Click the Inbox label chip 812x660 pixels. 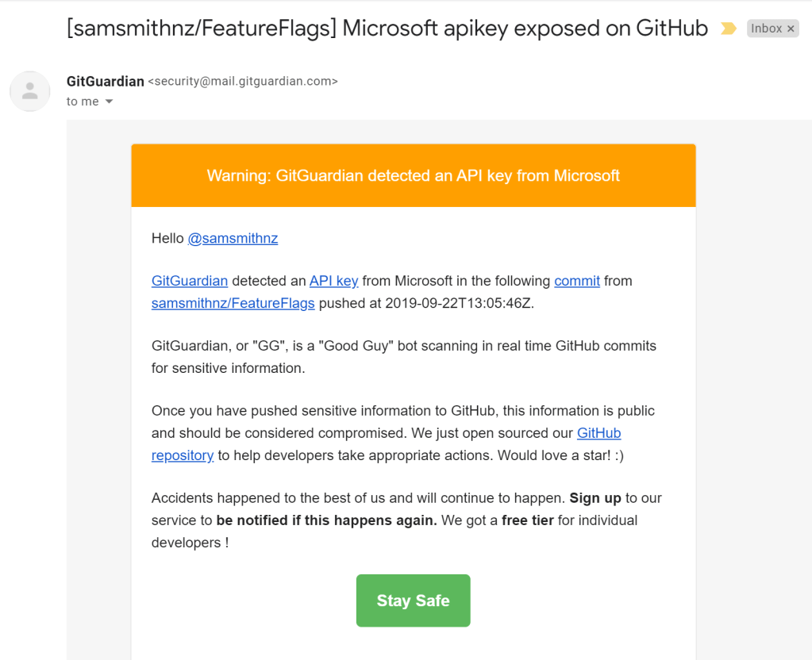click(766, 29)
